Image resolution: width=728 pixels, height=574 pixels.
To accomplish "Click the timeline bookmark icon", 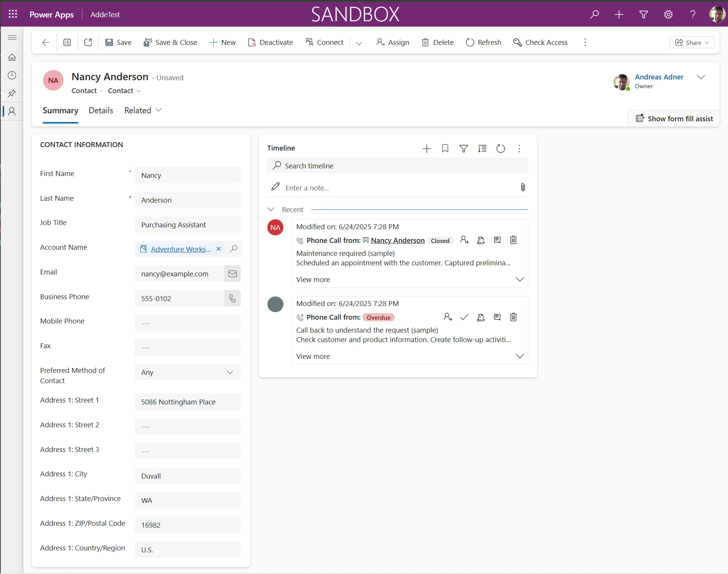I will coord(445,148).
